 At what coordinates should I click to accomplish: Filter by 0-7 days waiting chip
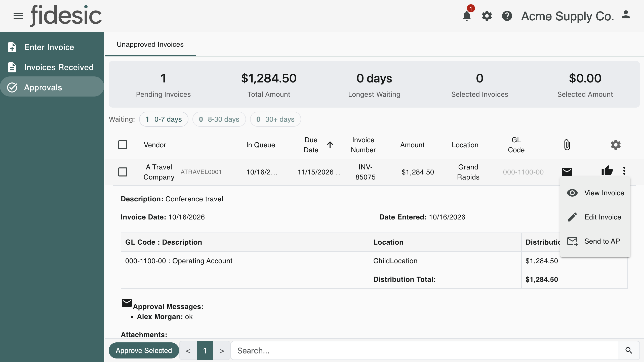tap(164, 119)
